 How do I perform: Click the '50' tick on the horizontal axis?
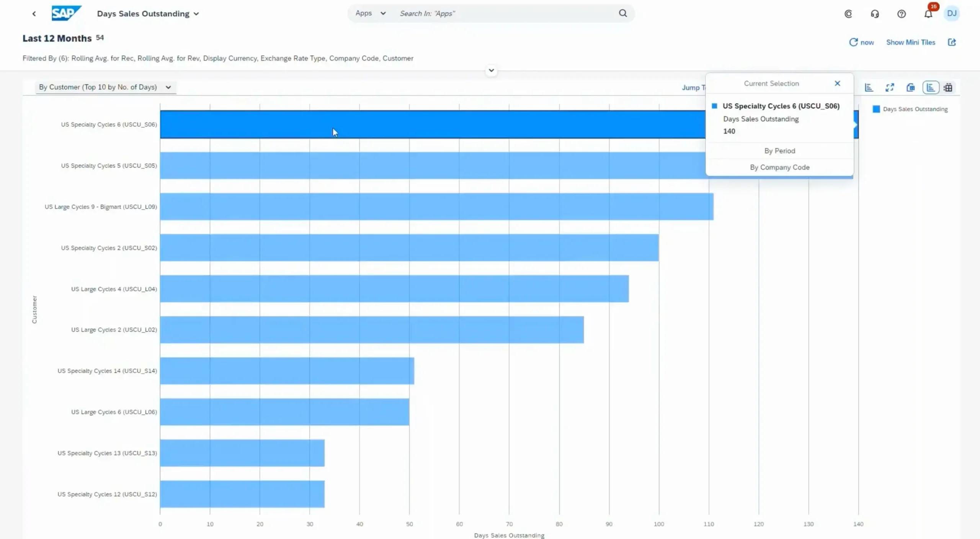tap(409, 524)
